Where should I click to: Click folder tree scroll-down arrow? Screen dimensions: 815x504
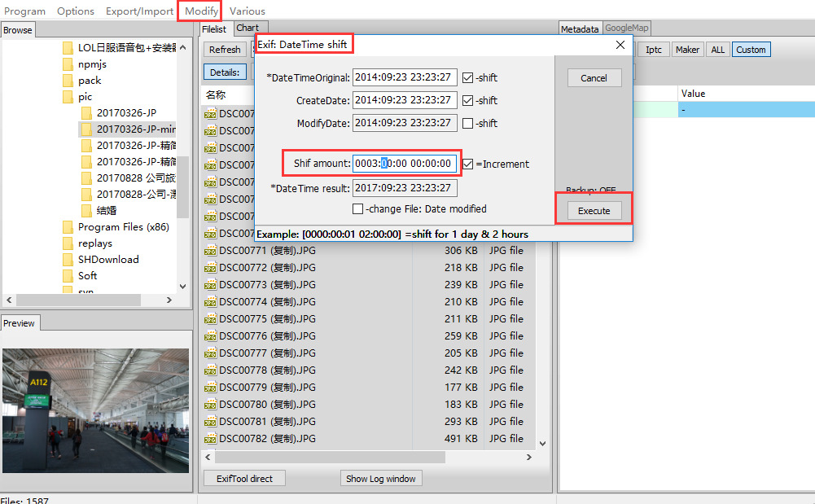(x=182, y=286)
